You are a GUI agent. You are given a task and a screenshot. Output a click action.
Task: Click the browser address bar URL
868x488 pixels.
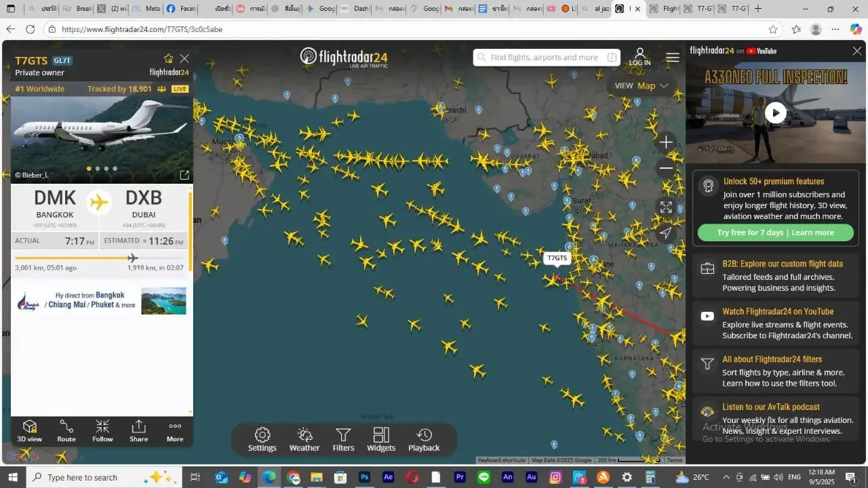pos(142,29)
